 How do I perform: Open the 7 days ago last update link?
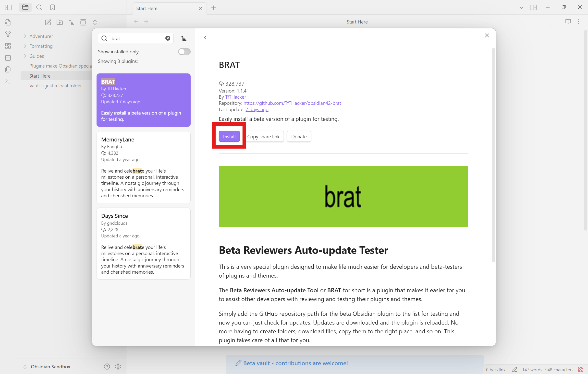257,109
